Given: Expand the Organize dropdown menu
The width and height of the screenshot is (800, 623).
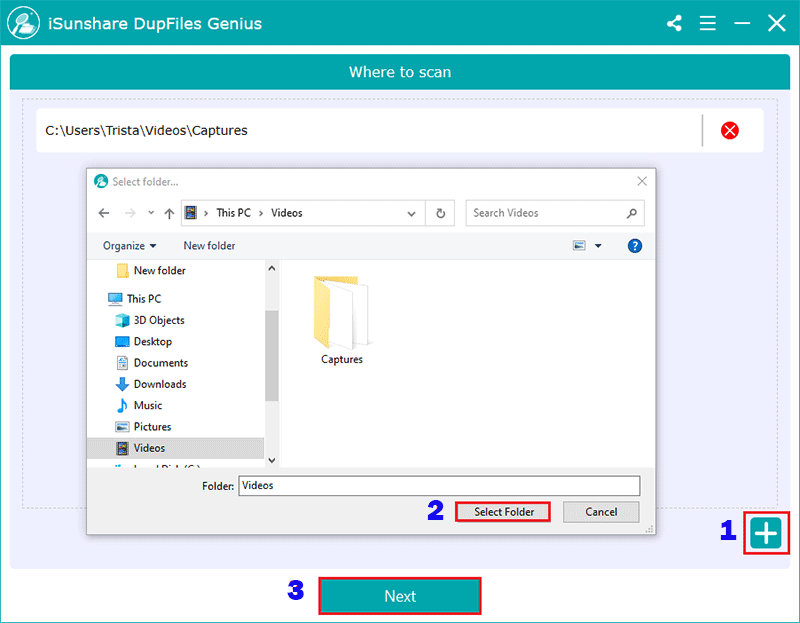Looking at the screenshot, I should [129, 246].
